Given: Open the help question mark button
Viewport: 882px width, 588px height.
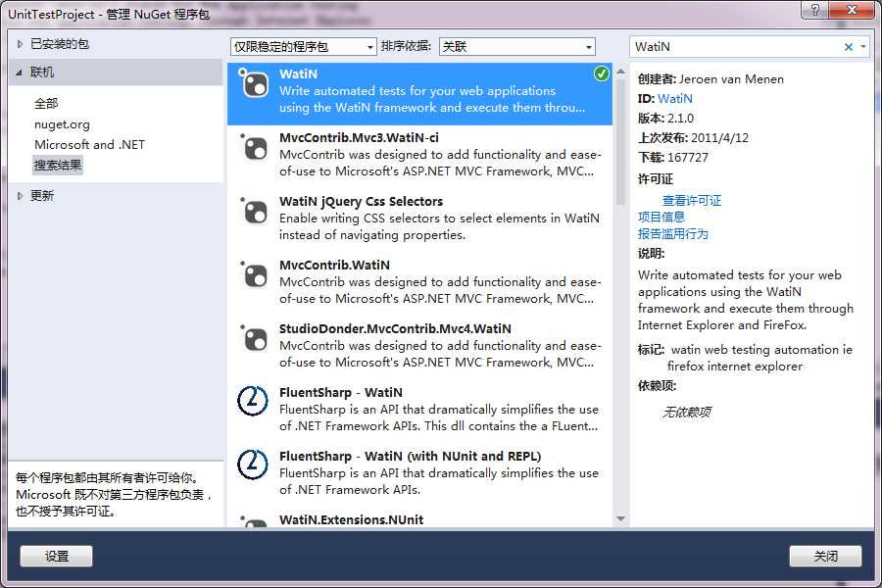Looking at the screenshot, I should coord(814,9).
